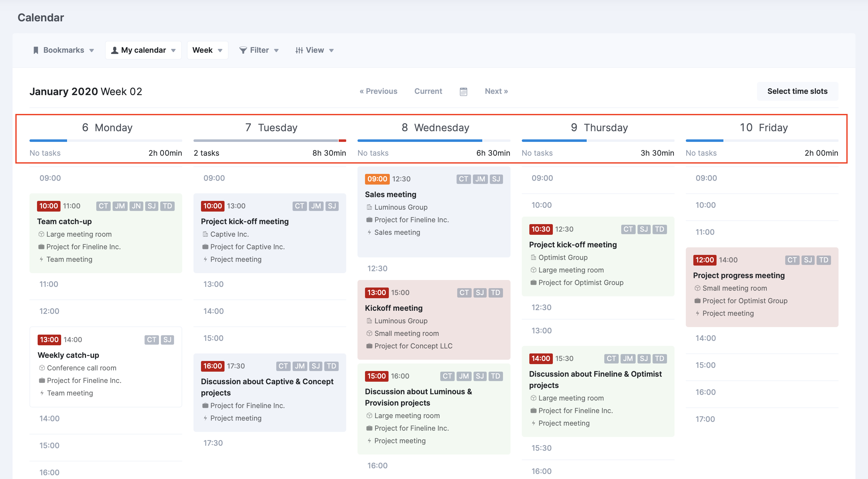Click the JN attendee badge on Team catch-up

tap(136, 206)
